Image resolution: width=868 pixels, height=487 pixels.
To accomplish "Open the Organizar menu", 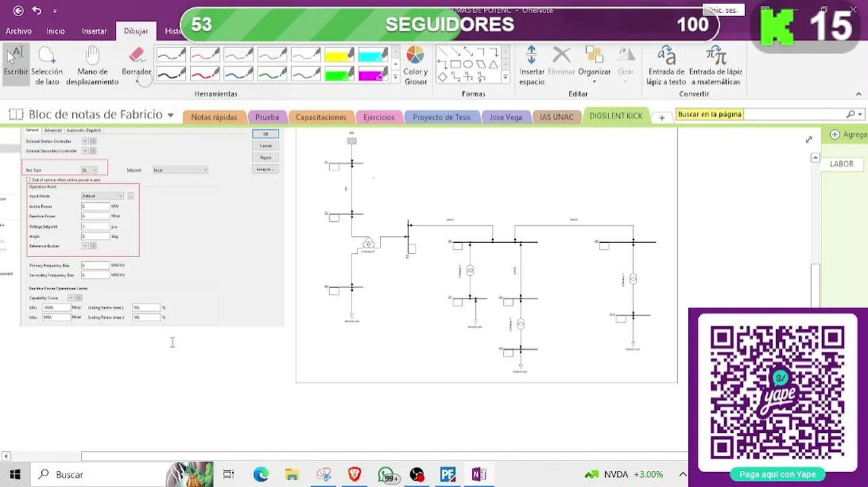I will pyautogui.click(x=594, y=66).
